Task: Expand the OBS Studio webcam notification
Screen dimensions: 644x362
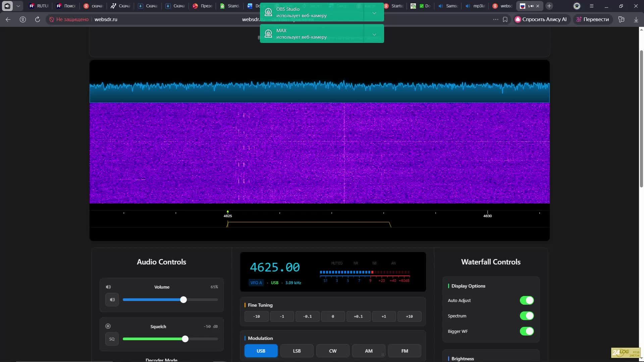Action: (x=374, y=13)
